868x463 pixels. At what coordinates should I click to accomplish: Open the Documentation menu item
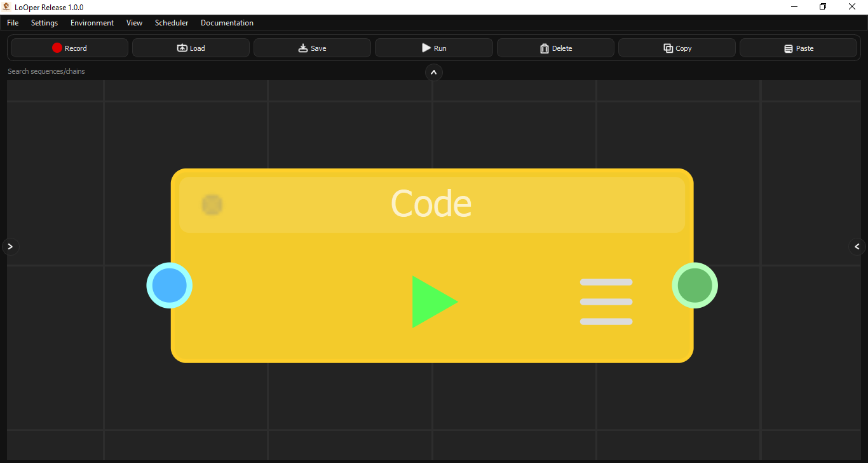click(227, 22)
